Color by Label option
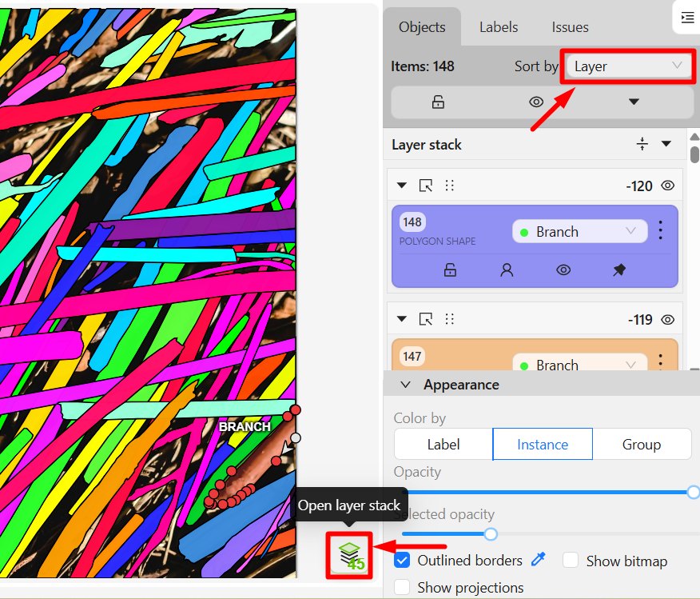Image resolution: width=700 pixels, height=599 pixels. (443, 444)
